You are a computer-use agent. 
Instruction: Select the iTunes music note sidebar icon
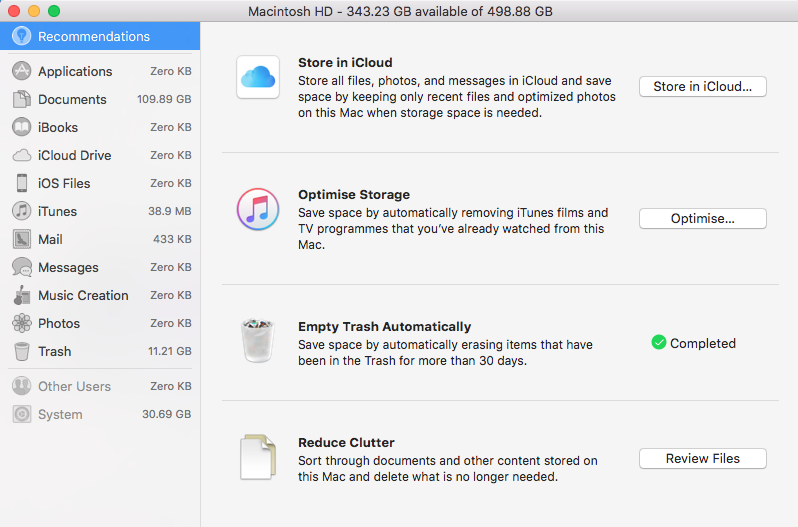click(21, 211)
